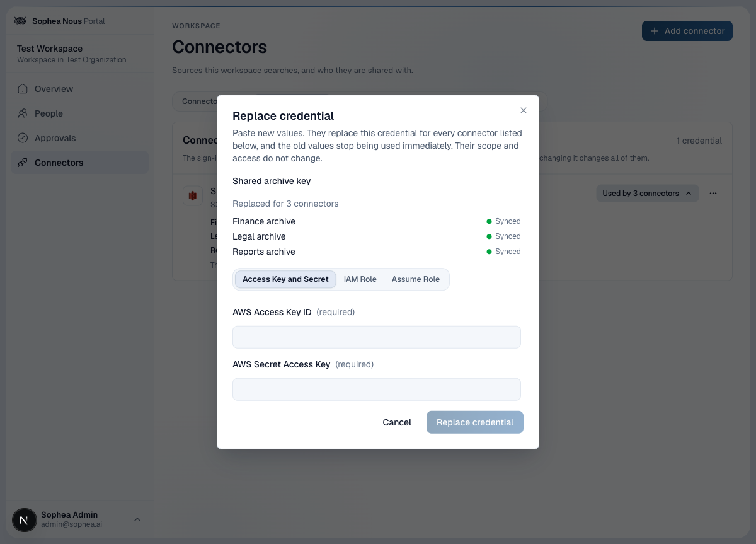Click the S3 connector logo icon
This screenshot has width=756, height=544.
[193, 195]
